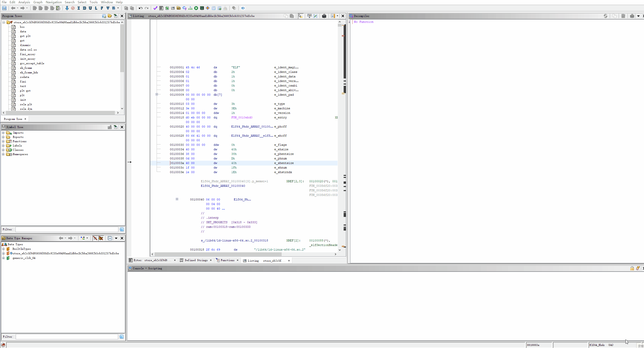Click the Listing snapshot camera icon

[324, 16]
